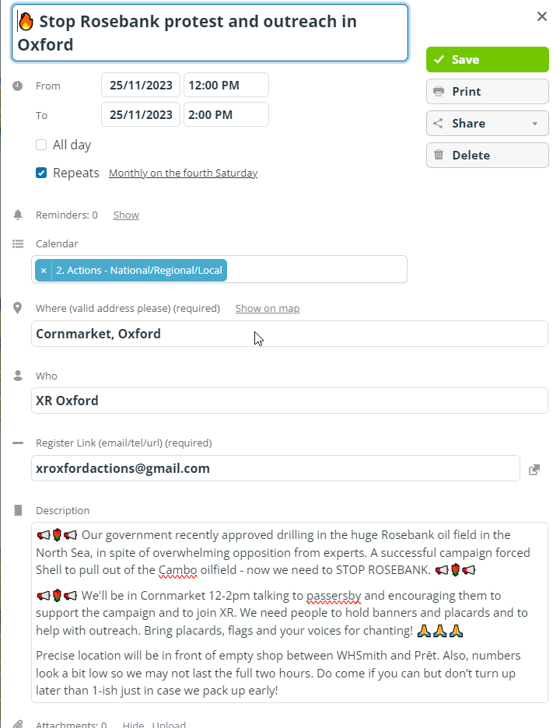The height and width of the screenshot is (728, 560).
Task: Open the 2:00 PM end time selector
Action: 226,114
